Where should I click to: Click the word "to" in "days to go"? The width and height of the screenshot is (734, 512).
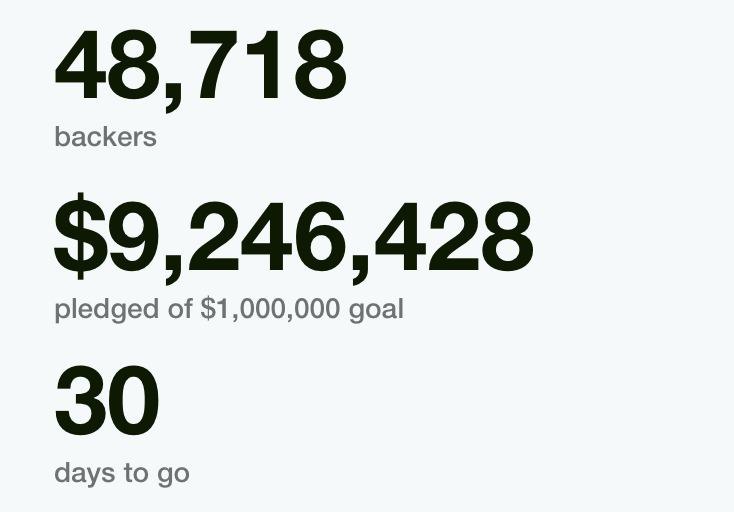[x=136, y=473]
